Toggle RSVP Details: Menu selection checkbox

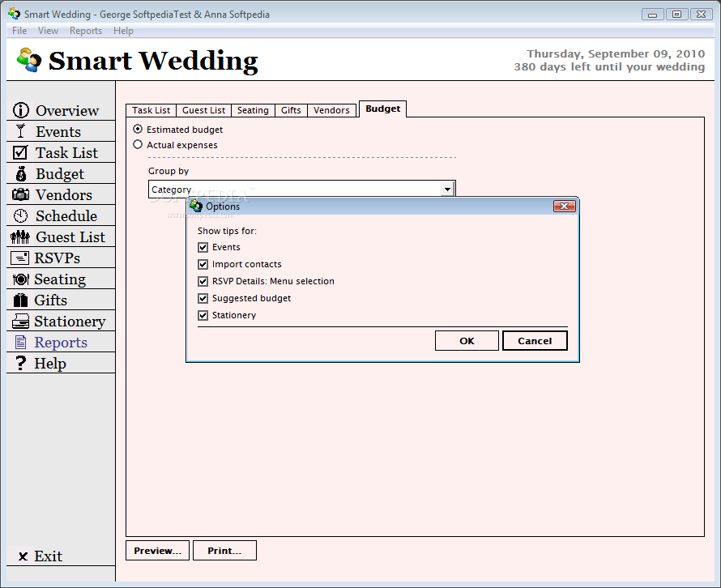point(203,281)
